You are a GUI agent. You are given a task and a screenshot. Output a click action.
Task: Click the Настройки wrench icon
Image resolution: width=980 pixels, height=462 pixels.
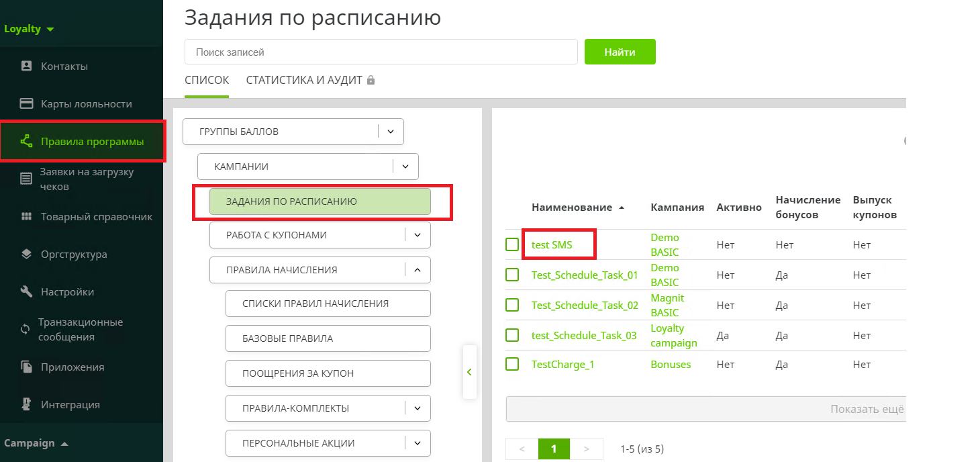coord(25,291)
